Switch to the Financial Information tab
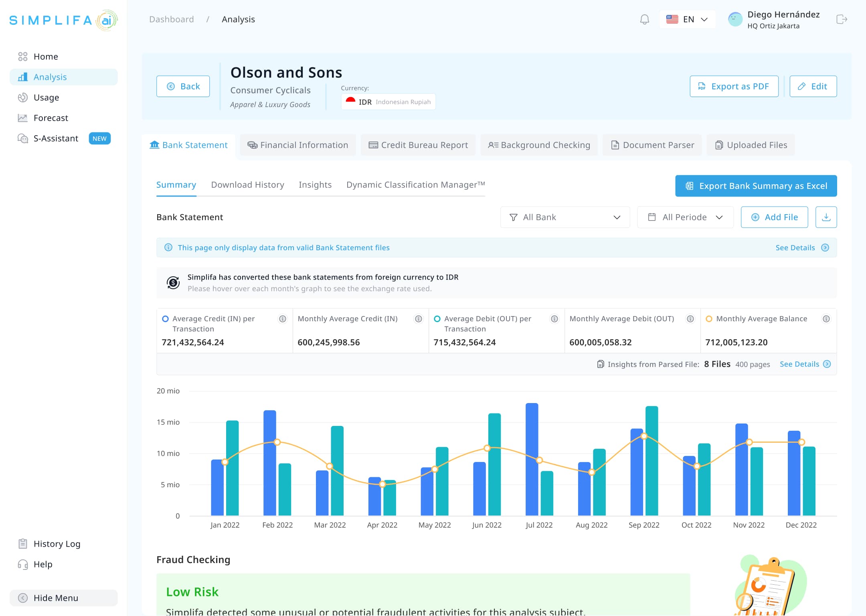This screenshot has width=866, height=616. click(x=297, y=145)
